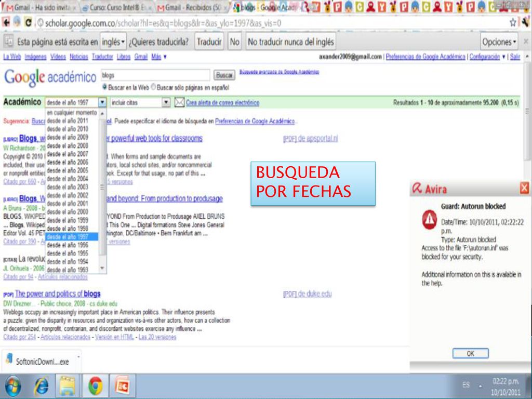
Task: Switch to Google Chrome in the taskbar
Action: pos(96,386)
